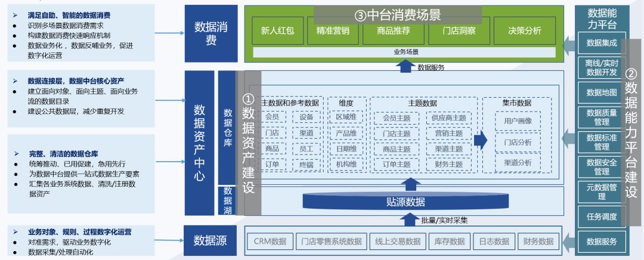Viewport: 644px width, 260px height.
Task: Click the 产品维 dimension box
Action: point(346,133)
